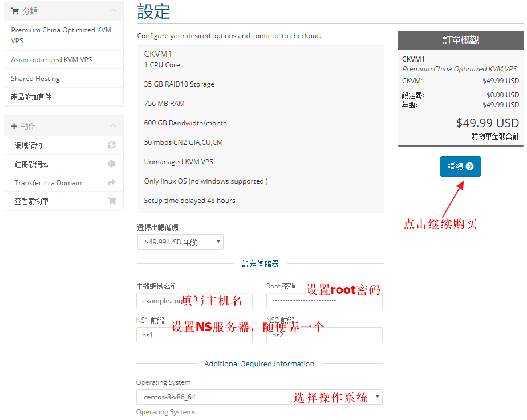527x420 pixels.
Task: Click the NS2 前綴 input field
Action: (325, 335)
